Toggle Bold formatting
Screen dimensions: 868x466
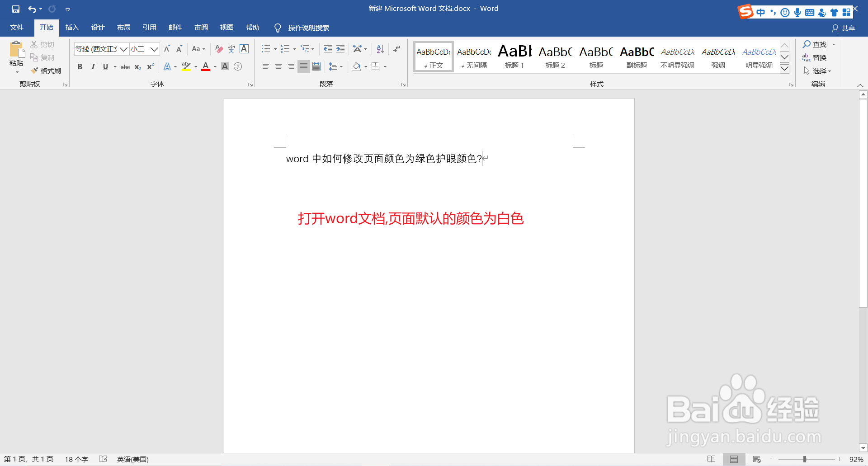coord(80,66)
